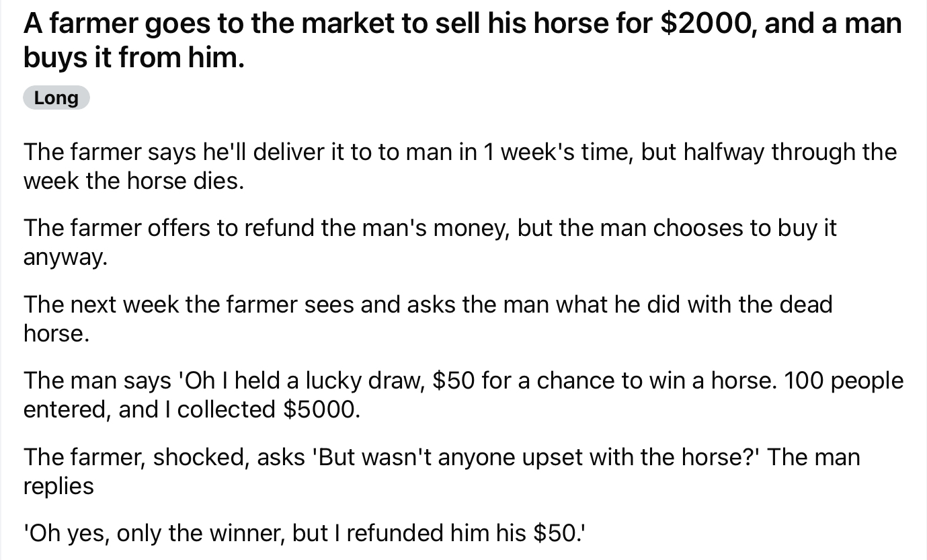
Task: Select the paragraph starting "The farmer offers to refund"
Action: (x=430, y=242)
